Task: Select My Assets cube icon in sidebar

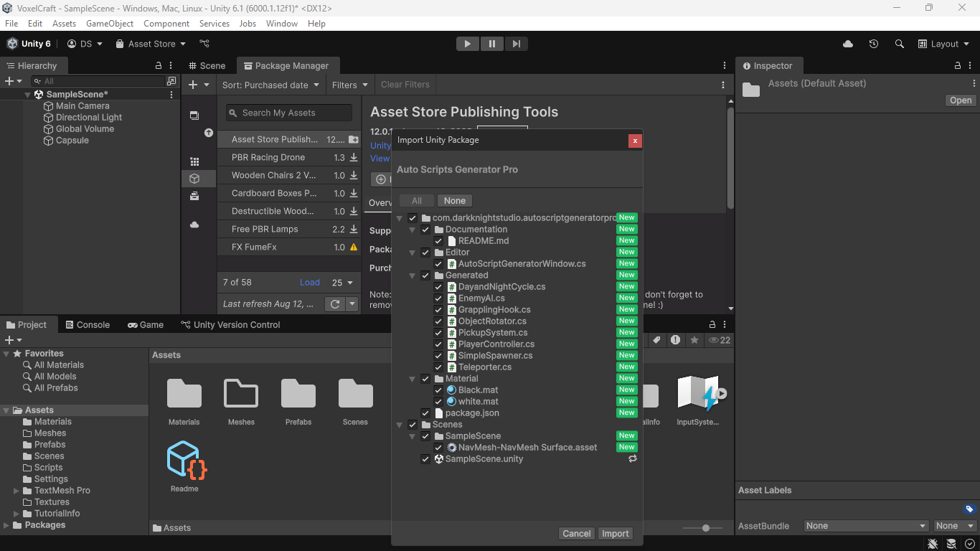Action: [x=194, y=179]
